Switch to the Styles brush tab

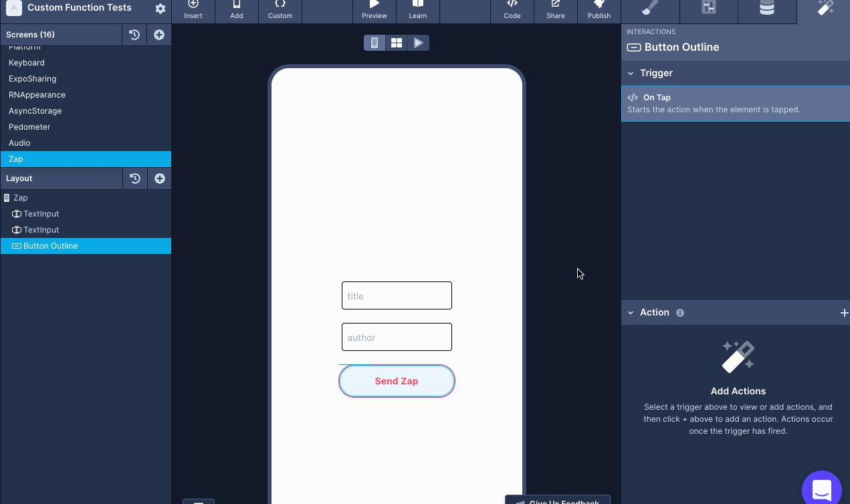(650, 10)
